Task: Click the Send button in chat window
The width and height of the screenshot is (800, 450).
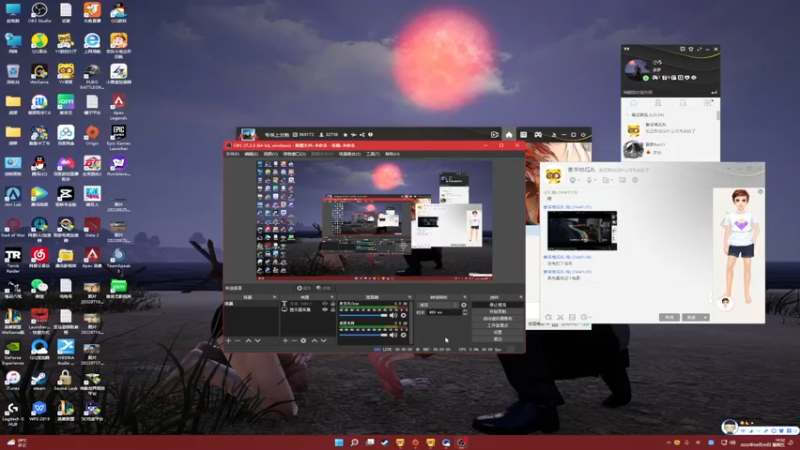Action: coord(692,317)
